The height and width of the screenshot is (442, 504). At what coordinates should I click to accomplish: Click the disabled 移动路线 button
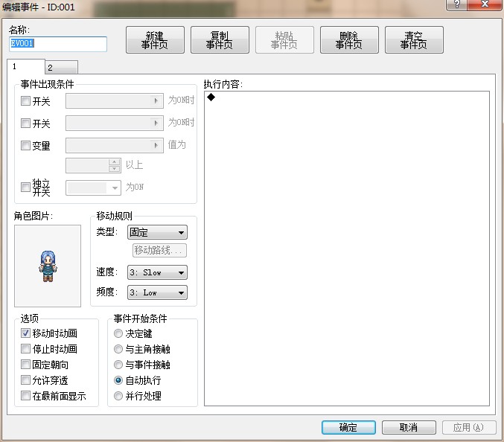(x=159, y=250)
